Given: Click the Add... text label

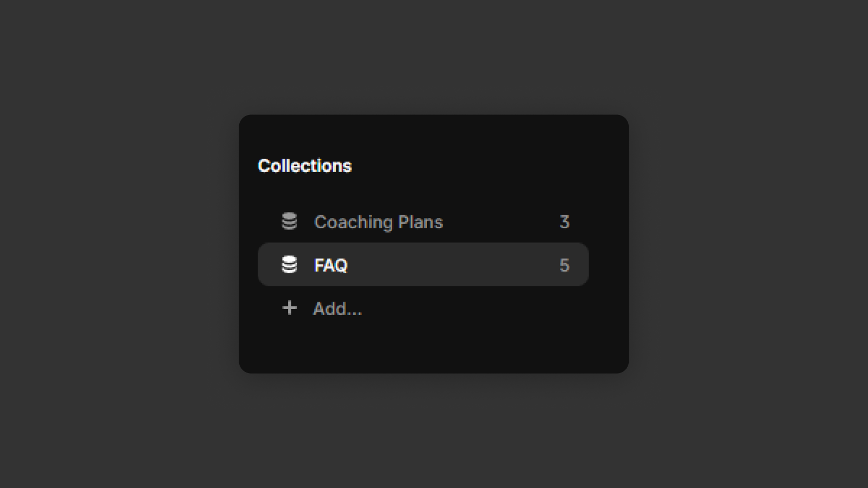Looking at the screenshot, I should coord(337,309).
